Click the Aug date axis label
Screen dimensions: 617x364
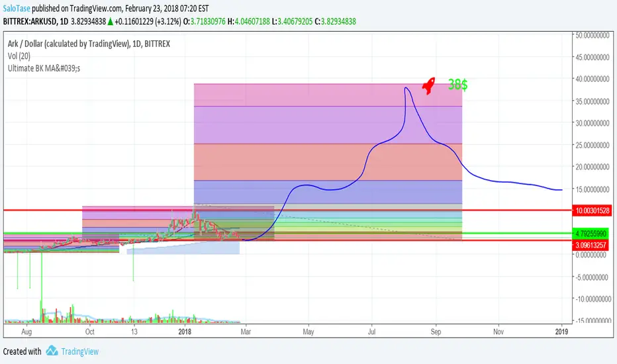pyautogui.click(x=26, y=332)
